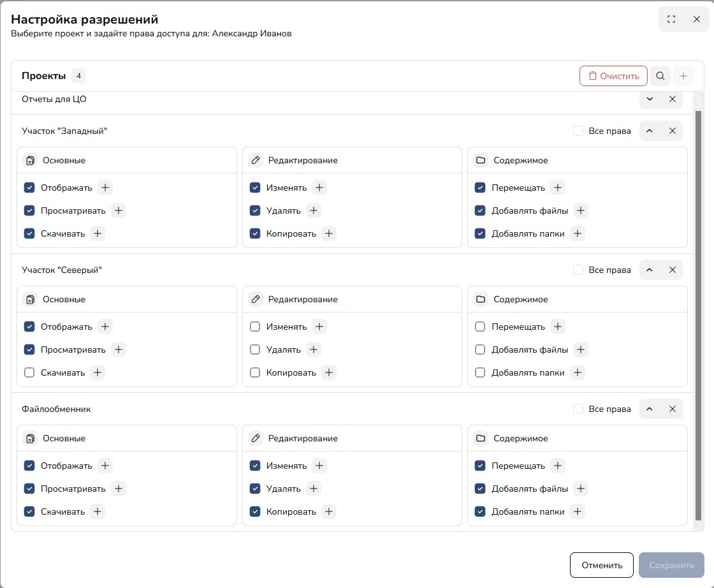
Task: Close the Настройка разрешений dialog
Action: pos(697,19)
